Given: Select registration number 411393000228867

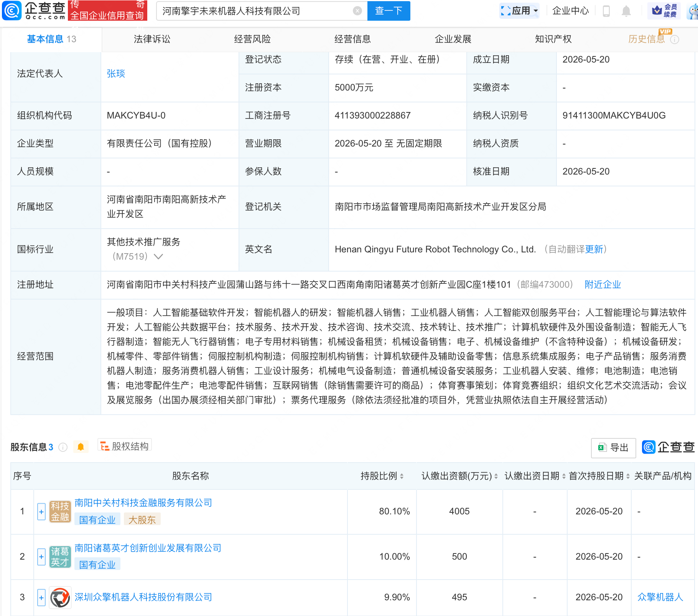Looking at the screenshot, I should pos(372,115).
